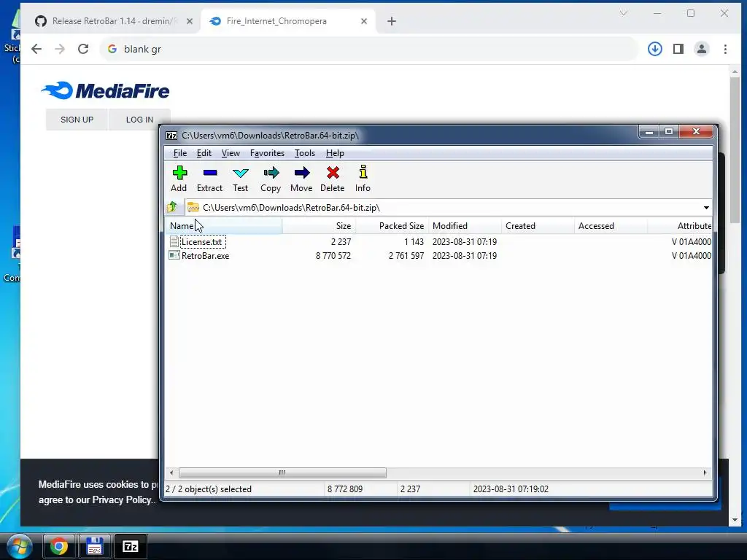Sort by the Name column header
The width and height of the screenshot is (747, 560).
224,226
